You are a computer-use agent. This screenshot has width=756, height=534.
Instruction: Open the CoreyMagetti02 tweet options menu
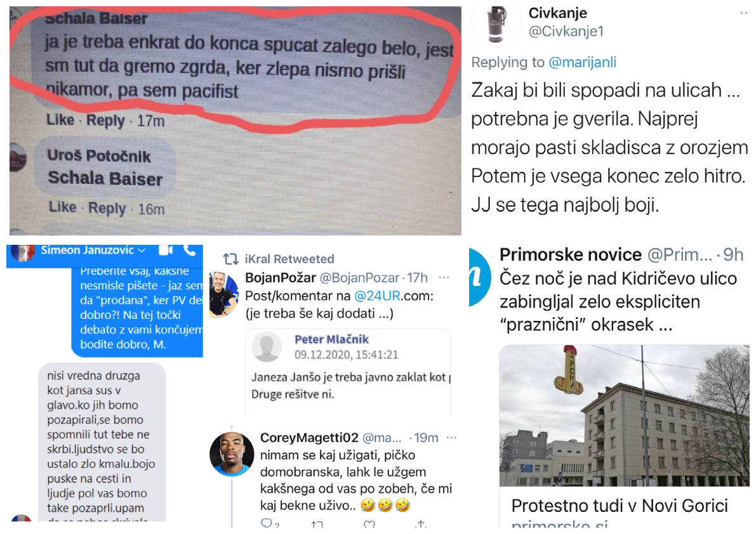451,437
